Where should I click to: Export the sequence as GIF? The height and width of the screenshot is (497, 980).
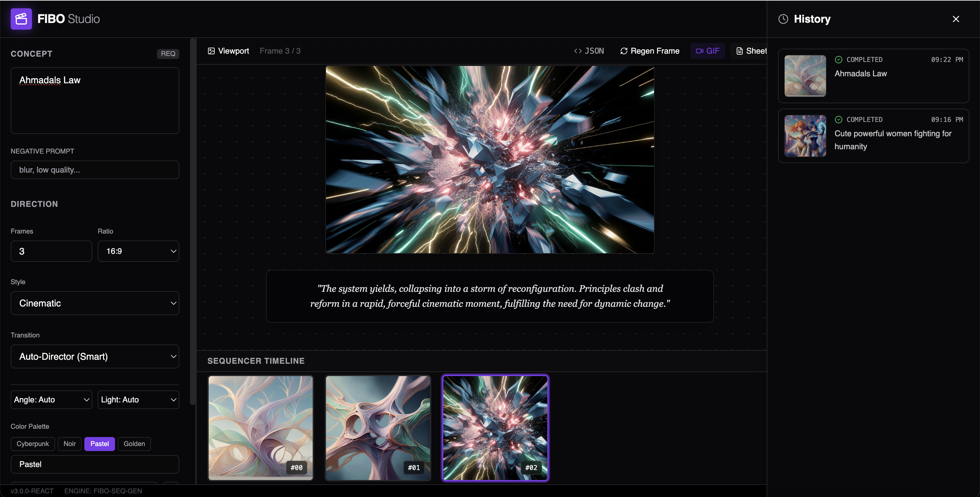pos(707,51)
